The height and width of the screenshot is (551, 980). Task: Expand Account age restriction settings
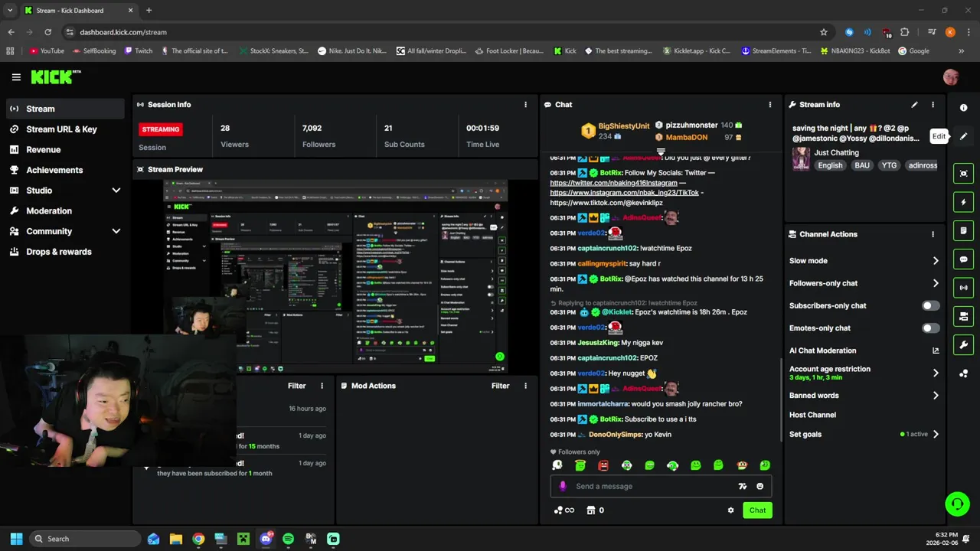tap(936, 373)
